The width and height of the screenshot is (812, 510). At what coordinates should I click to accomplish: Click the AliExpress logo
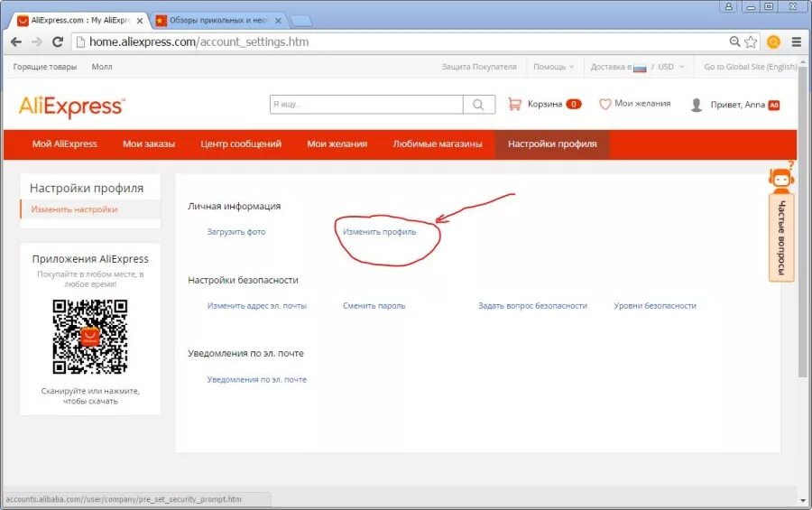[71, 107]
